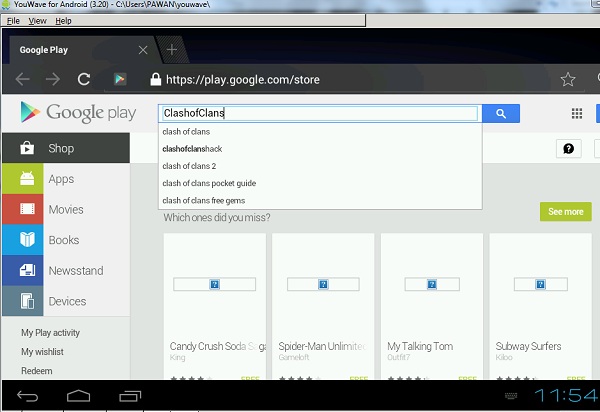
Task: Open the View menu
Action: coord(38,21)
